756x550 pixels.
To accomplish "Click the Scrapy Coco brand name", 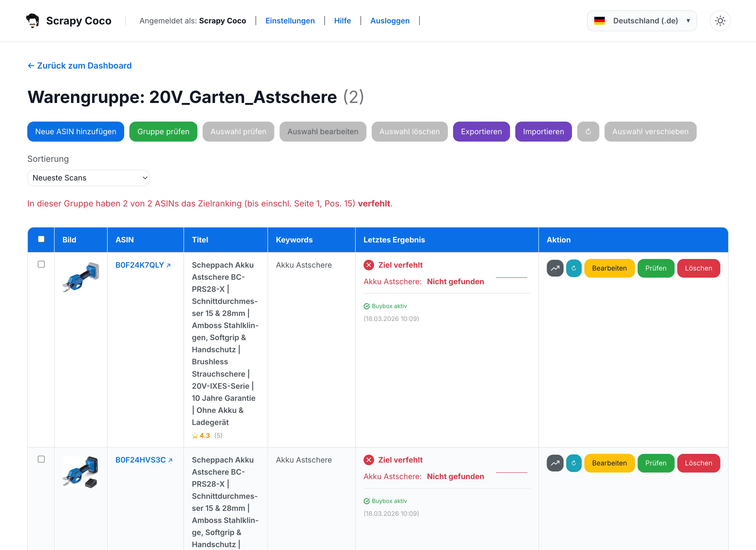I will [x=79, y=21].
